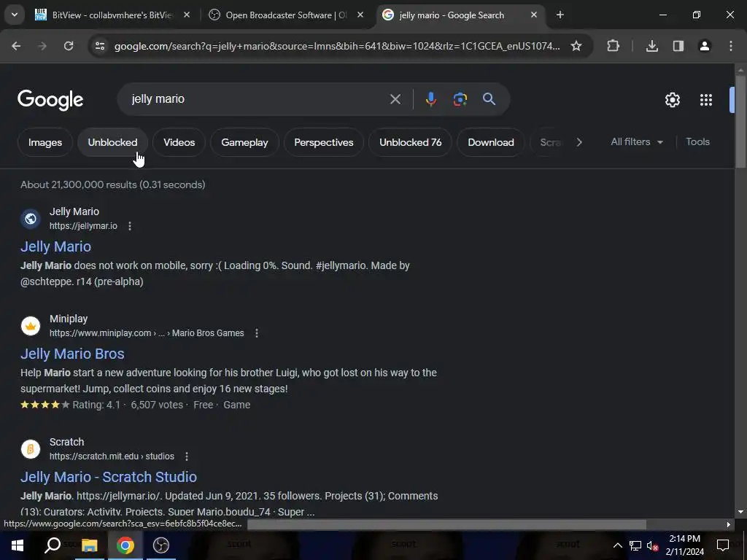Clear the search query with X
The height and width of the screenshot is (560, 747).
(395, 99)
